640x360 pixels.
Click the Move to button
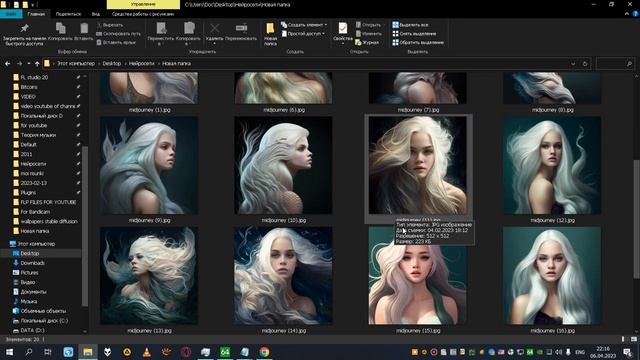pyautogui.click(x=160, y=33)
